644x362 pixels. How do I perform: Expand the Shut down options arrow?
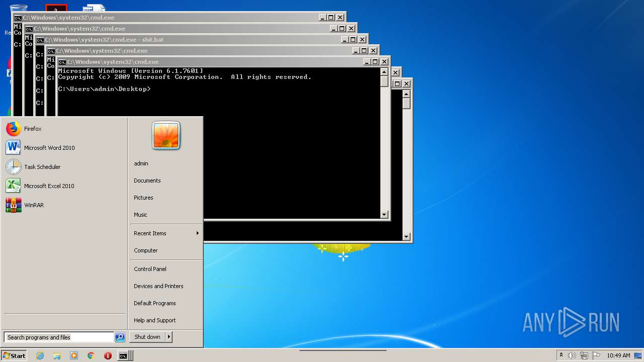169,337
